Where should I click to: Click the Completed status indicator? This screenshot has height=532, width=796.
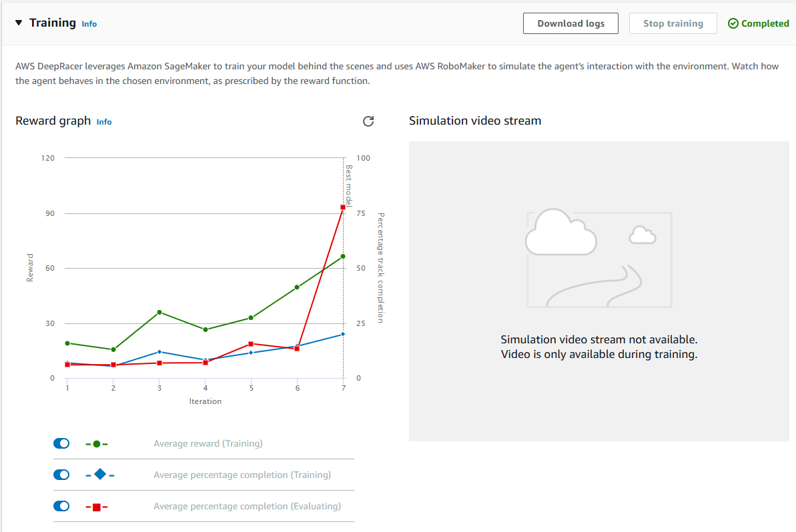tap(759, 23)
